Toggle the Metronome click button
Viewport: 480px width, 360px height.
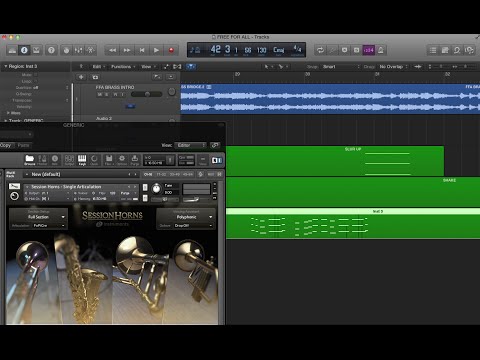point(381,50)
